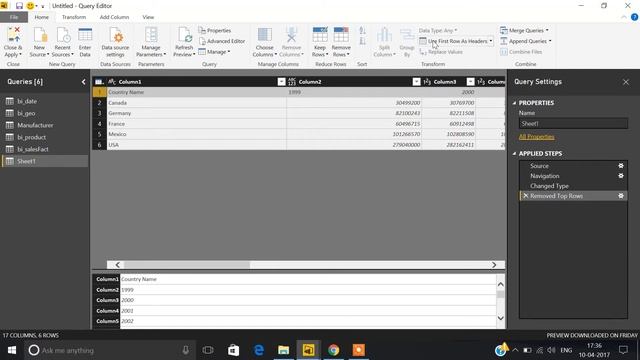Close the Query Settings pane

click(x=626, y=82)
